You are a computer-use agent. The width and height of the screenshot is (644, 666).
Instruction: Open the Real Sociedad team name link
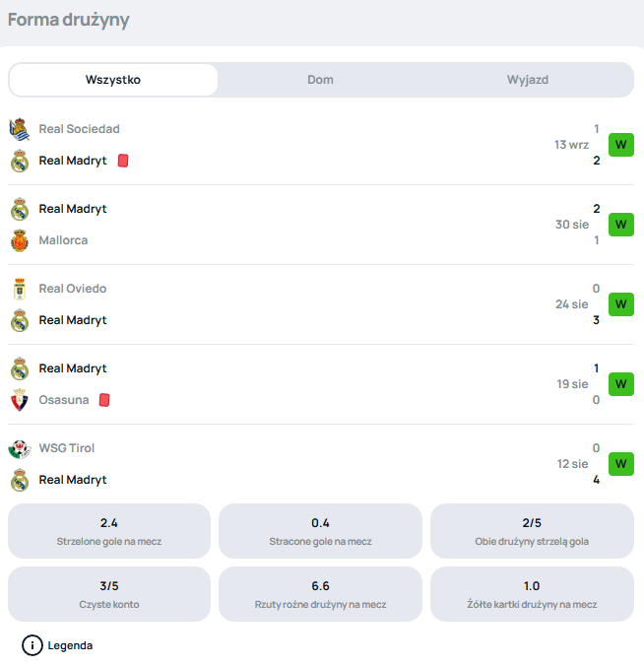point(80,129)
